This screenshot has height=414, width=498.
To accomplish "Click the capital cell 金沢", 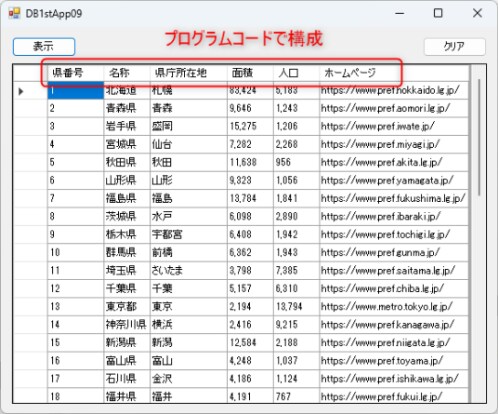I will [x=189, y=378].
